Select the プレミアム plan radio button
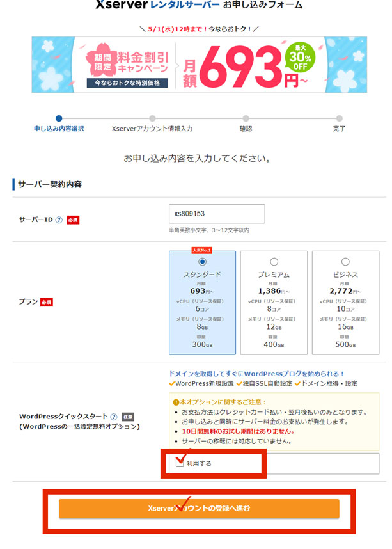This screenshot has width=392, height=549. (274, 262)
